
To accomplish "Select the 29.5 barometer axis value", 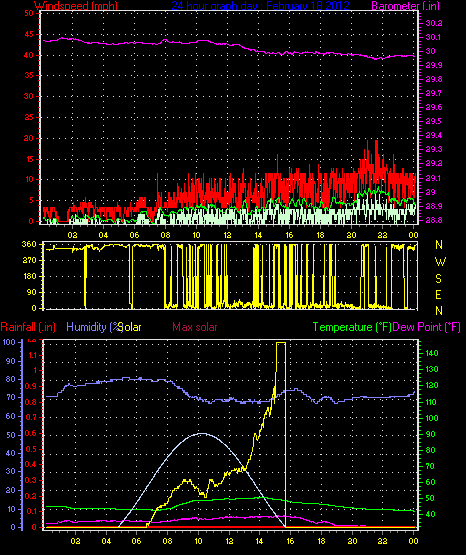I will [434, 121].
